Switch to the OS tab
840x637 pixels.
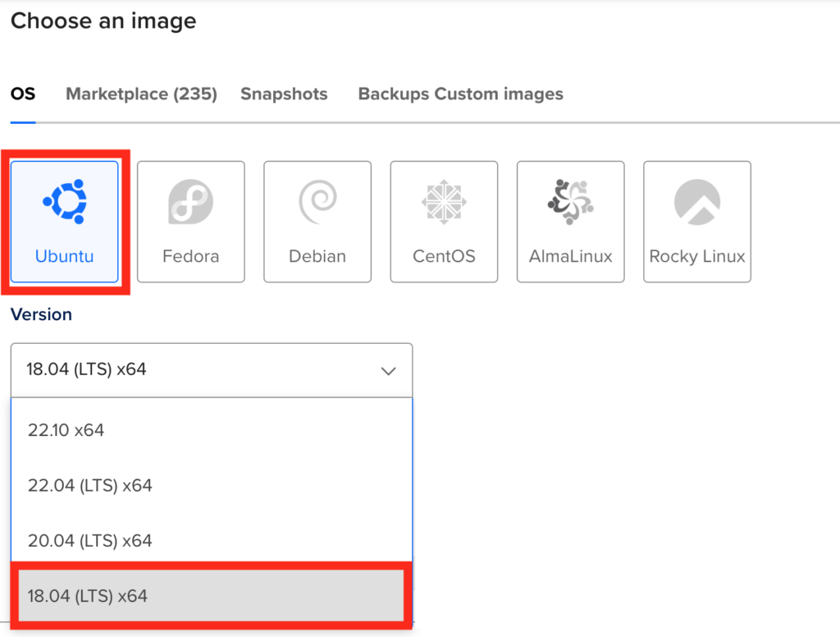pyautogui.click(x=23, y=94)
